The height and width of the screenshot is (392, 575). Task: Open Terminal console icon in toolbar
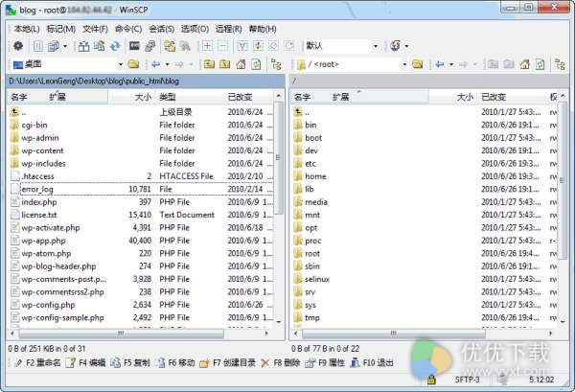[x=134, y=46]
